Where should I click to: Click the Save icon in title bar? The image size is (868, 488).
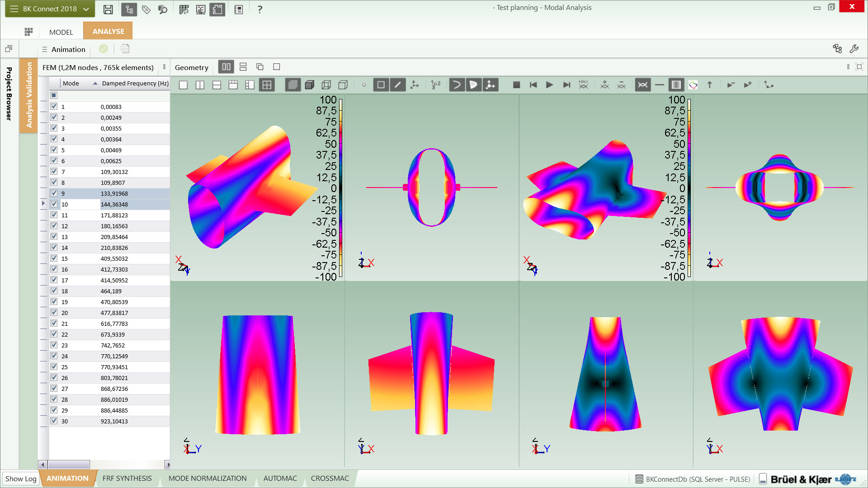click(108, 9)
